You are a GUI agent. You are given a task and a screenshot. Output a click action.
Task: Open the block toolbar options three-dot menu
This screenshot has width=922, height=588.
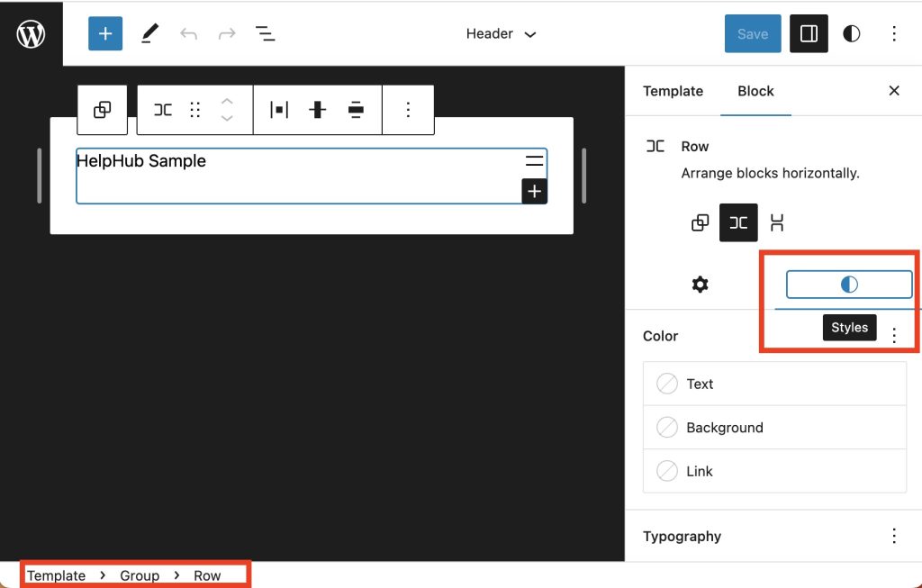tap(408, 109)
